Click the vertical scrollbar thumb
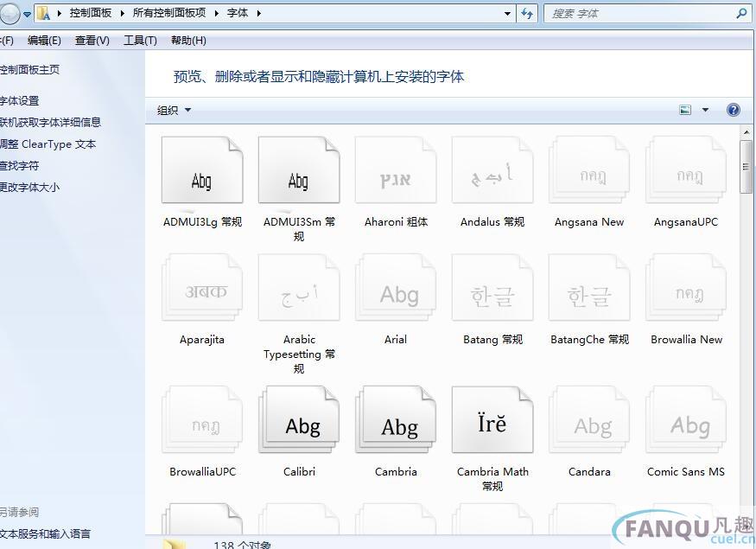 click(746, 167)
